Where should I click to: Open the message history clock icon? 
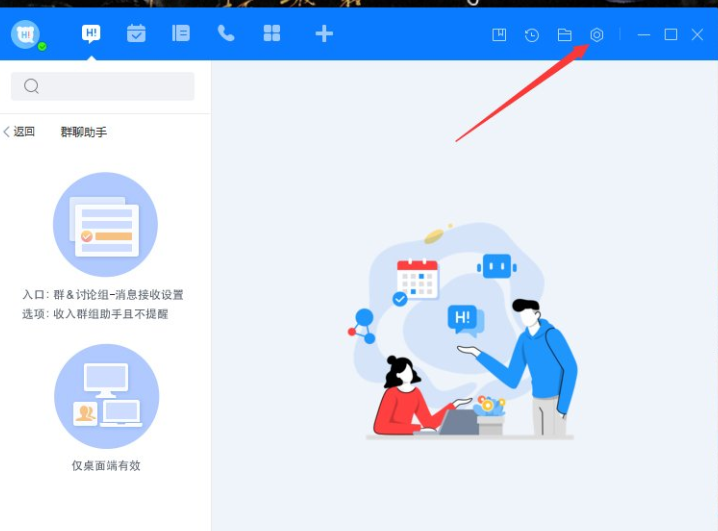tap(532, 35)
